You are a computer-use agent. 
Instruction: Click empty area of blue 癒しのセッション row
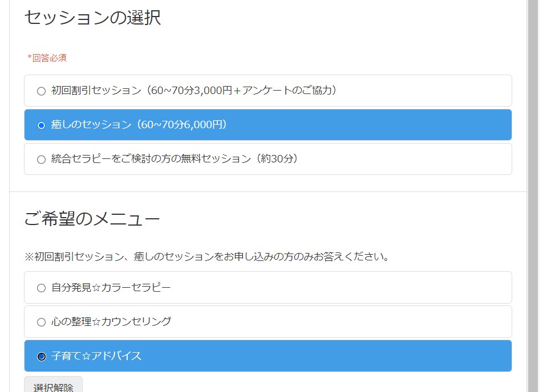367,125
